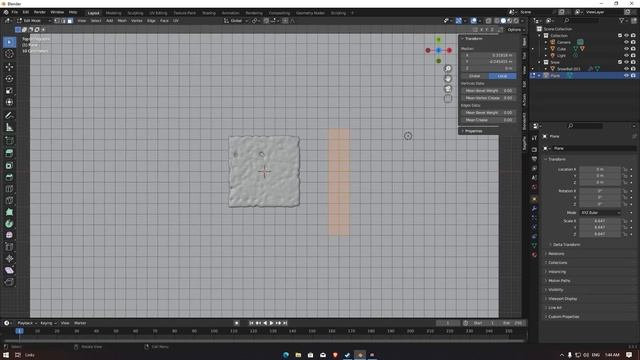Open the viewport Options dropdown
This screenshot has width=640, height=360.
click(x=516, y=30)
